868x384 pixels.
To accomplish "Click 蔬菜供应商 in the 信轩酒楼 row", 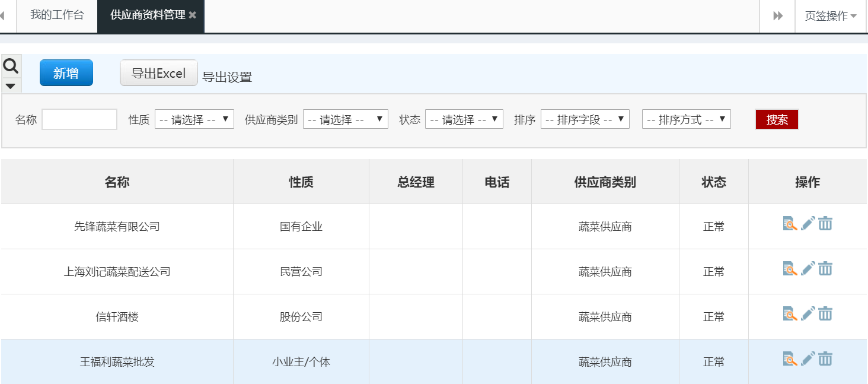I will [x=605, y=317].
